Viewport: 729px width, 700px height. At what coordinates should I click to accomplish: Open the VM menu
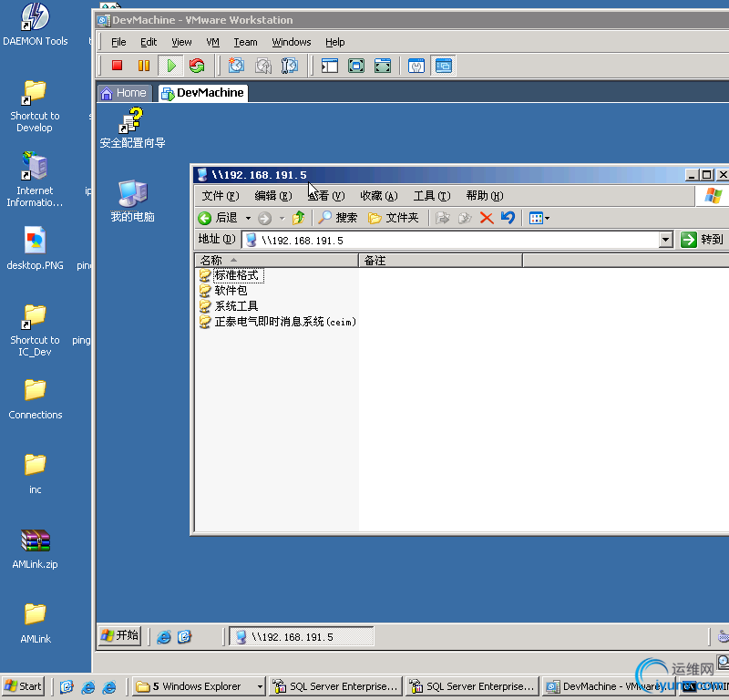[212, 42]
